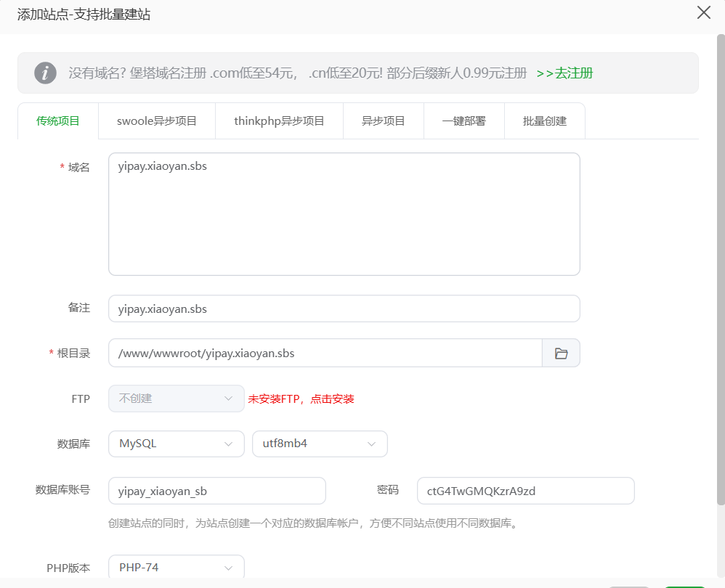This screenshot has height=588, width=725.
Task: Open the PHP-74 version dropdown
Action: (176, 568)
